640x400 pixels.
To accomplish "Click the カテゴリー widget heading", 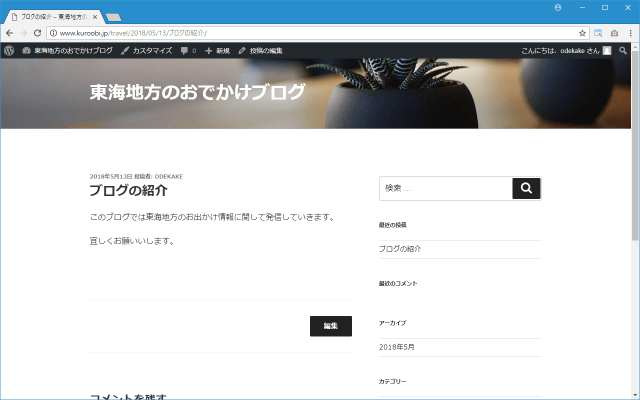I will click(393, 381).
